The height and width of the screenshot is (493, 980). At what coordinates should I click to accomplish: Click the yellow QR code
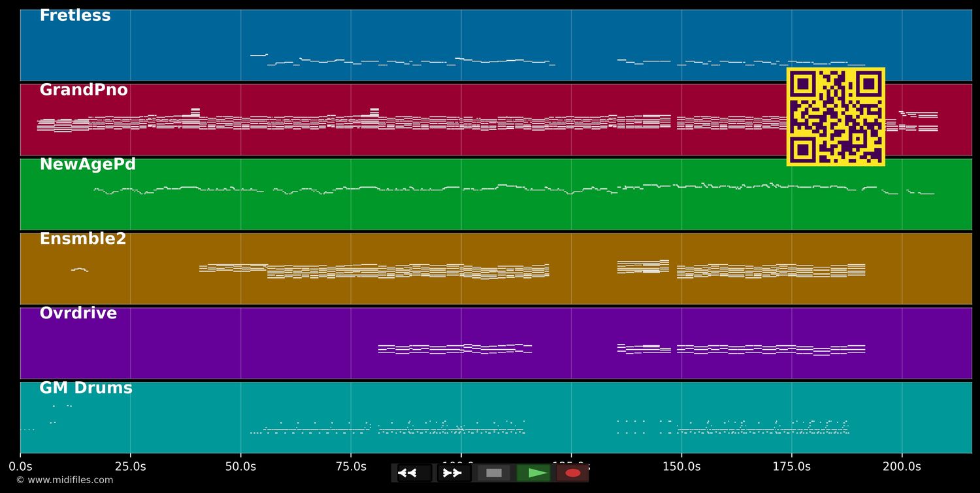[836, 117]
